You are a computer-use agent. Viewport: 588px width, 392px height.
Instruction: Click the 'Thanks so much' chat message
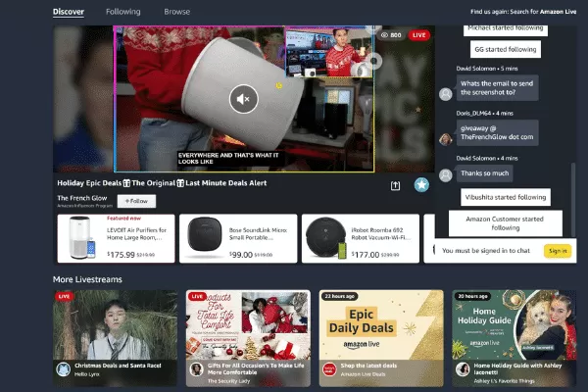[484, 173]
